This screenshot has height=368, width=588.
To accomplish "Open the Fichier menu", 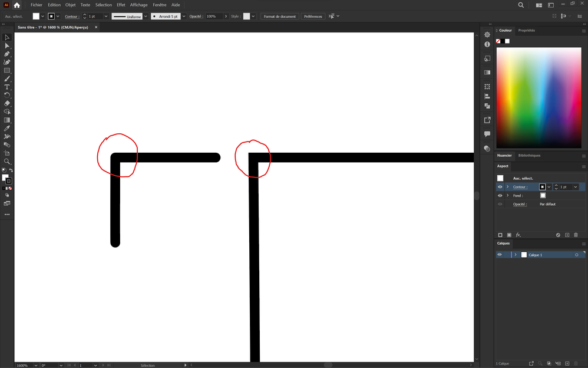I will click(37, 5).
